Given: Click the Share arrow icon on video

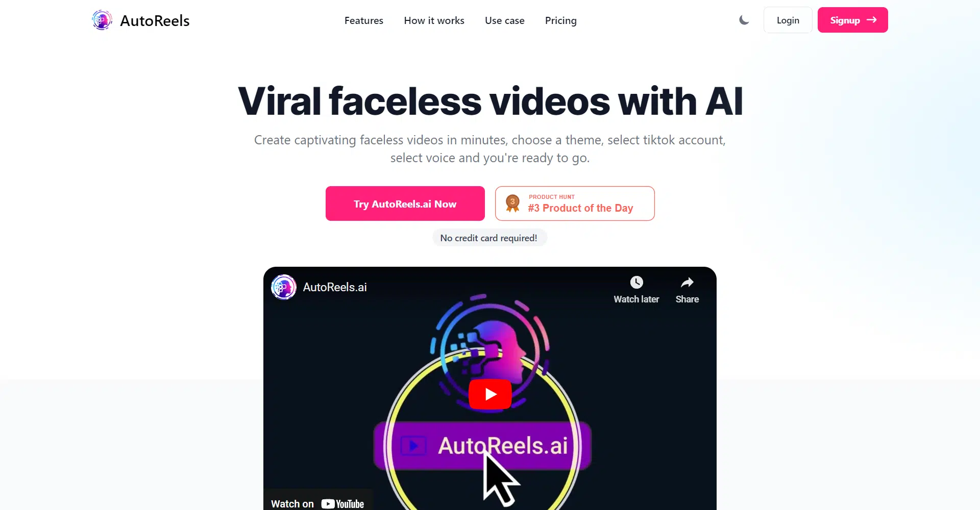Looking at the screenshot, I should [687, 282].
